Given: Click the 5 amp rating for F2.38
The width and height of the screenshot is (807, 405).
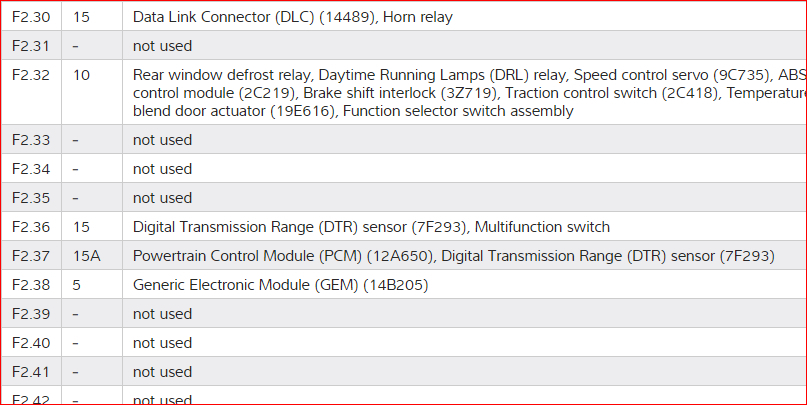Looking at the screenshot, I should (x=77, y=285).
